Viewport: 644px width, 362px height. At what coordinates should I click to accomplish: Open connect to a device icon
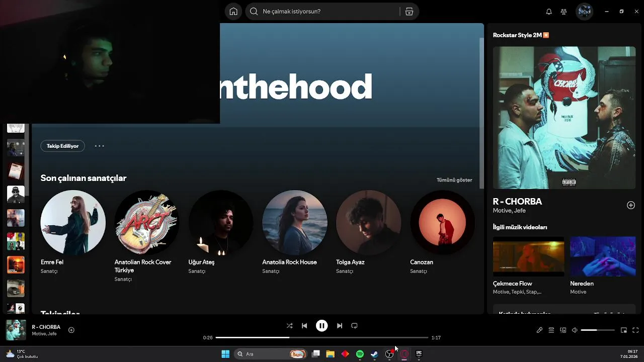(563, 330)
